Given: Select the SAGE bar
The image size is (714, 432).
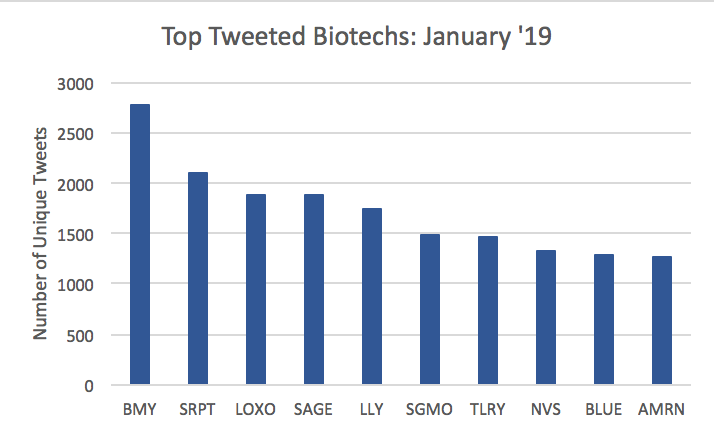Looking at the screenshot, I should click(x=314, y=290).
